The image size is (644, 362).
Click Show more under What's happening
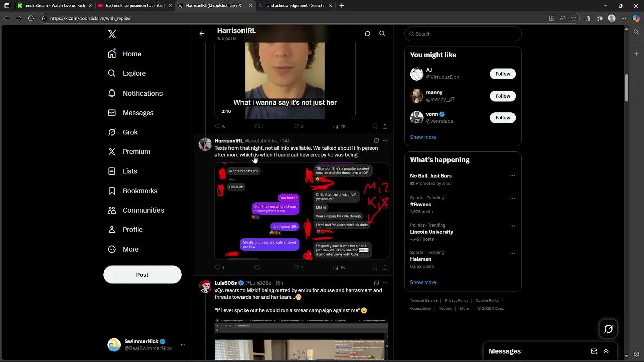(423, 282)
